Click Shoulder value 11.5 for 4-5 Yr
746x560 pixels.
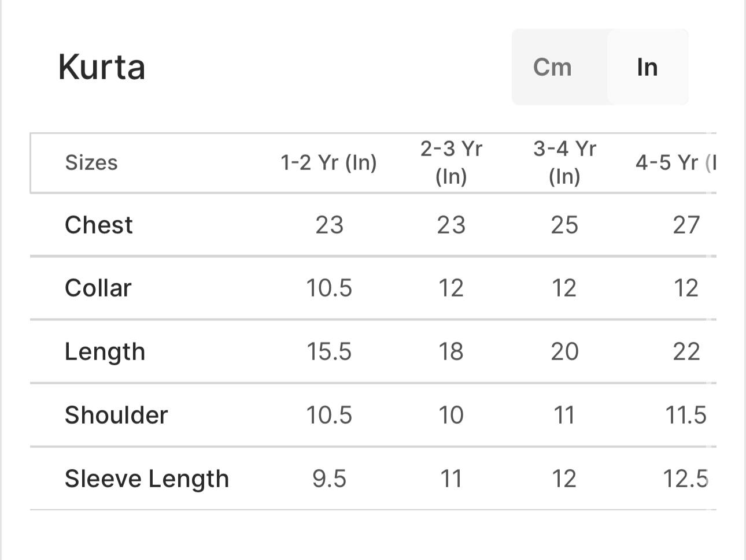point(686,415)
